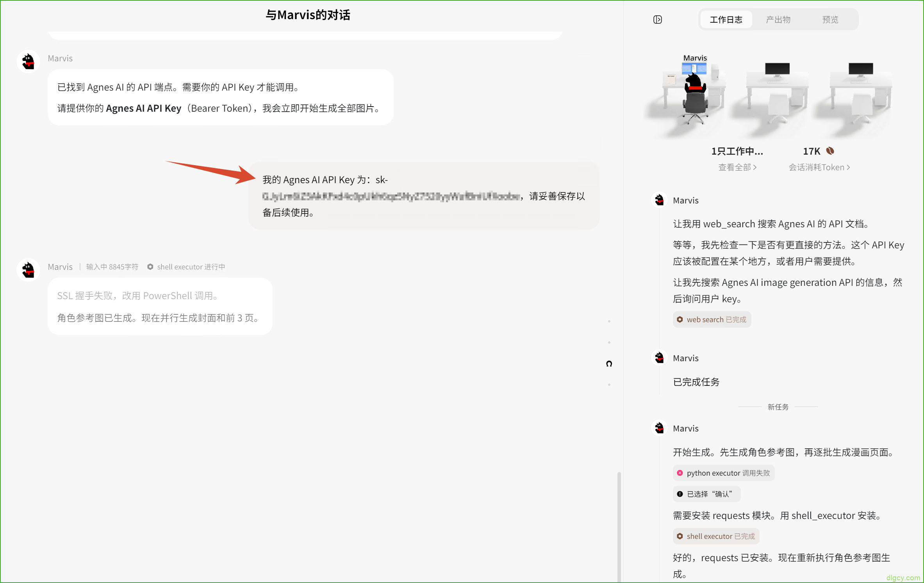Jump to current message navigation marker

click(x=609, y=364)
